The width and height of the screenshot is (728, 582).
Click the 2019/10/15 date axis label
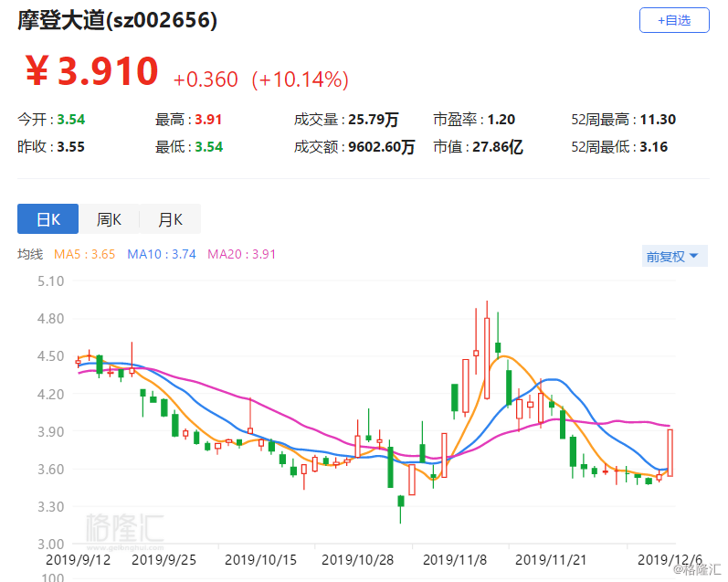click(x=260, y=560)
